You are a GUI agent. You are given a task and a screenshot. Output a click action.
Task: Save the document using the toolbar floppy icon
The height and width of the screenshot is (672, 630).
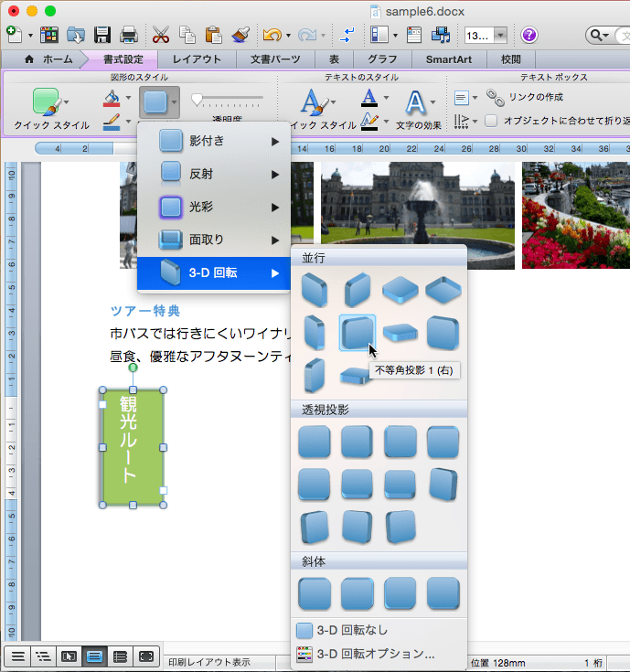[102, 36]
